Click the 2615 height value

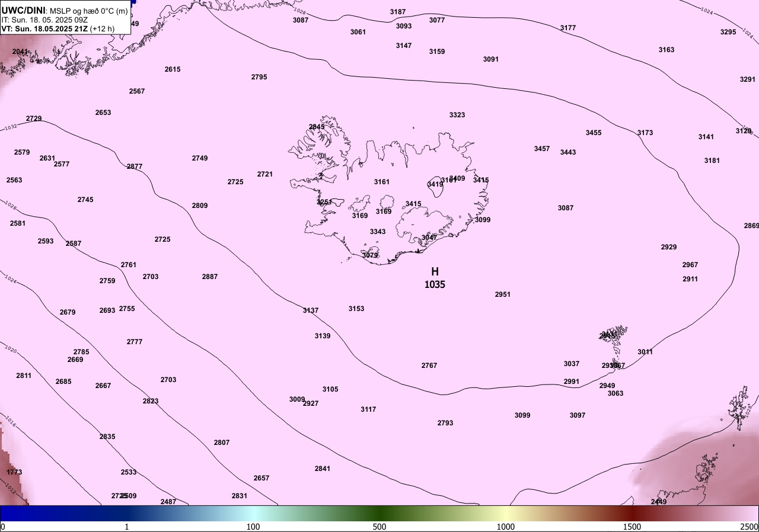(173, 69)
